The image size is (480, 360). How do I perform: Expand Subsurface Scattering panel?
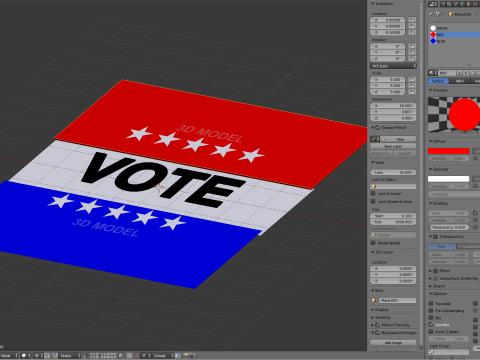430,278
